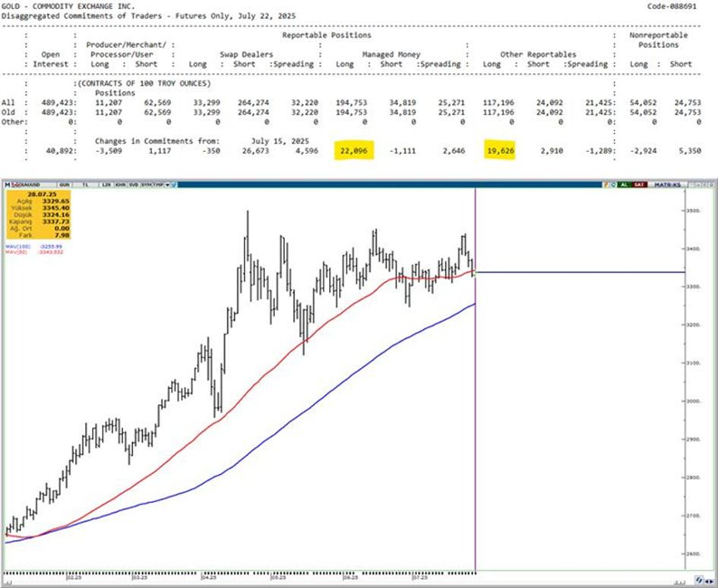718x588 pixels.
Task: Click the open interest change 40,892
Action: [61, 150]
